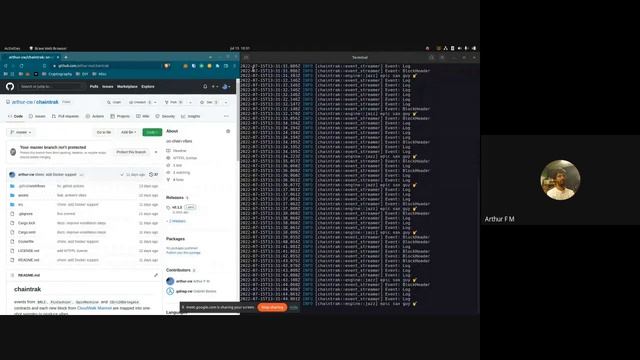Open Explore in the GitHub header
The width and height of the screenshot is (640, 360).
click(148, 87)
